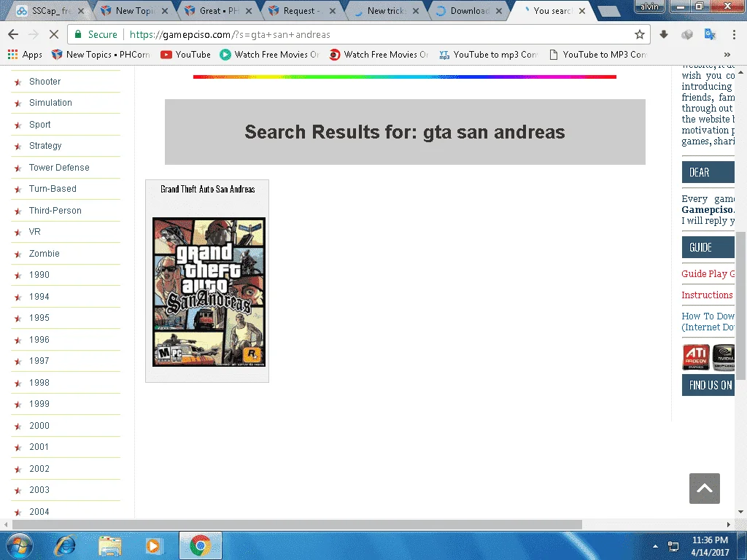Click the horizontal scroll right arrow
The image size is (747, 560).
[729, 524]
